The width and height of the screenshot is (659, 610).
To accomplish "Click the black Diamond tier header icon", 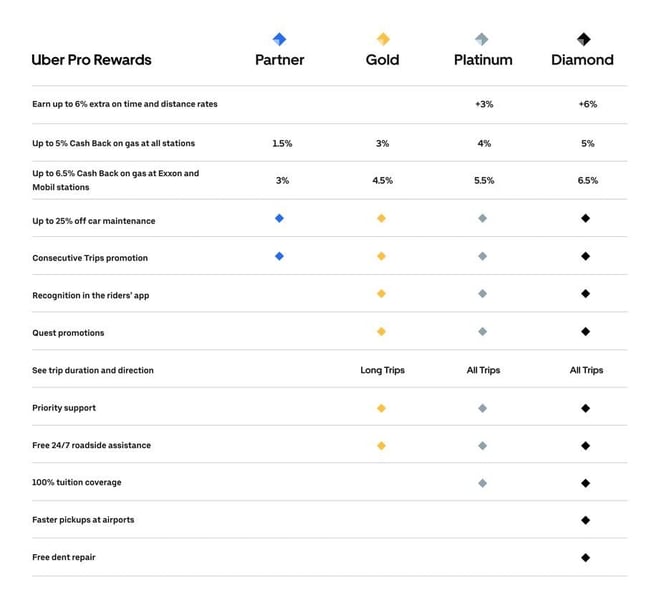I will [583, 39].
